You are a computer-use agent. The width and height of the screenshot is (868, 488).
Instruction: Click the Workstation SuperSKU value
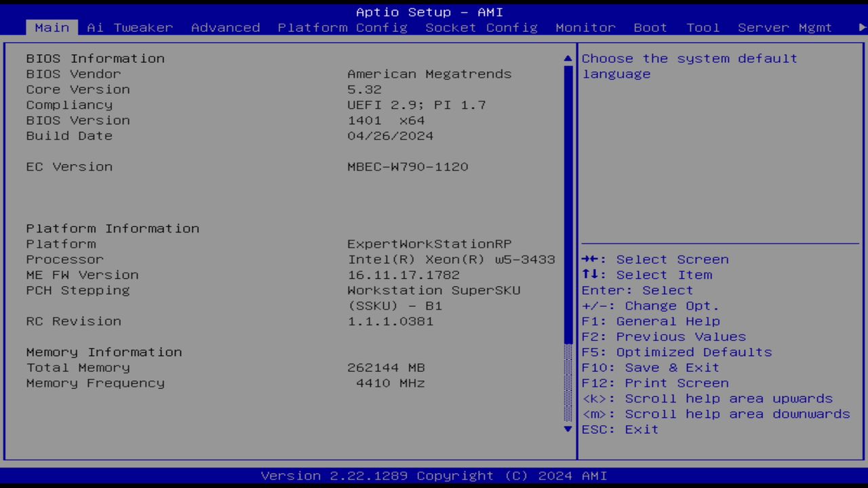(434, 290)
